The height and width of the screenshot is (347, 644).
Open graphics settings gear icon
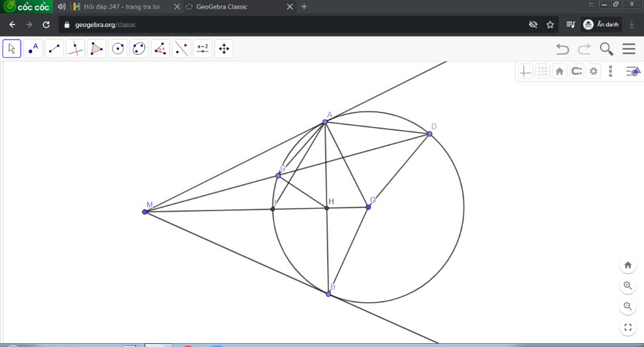point(594,72)
